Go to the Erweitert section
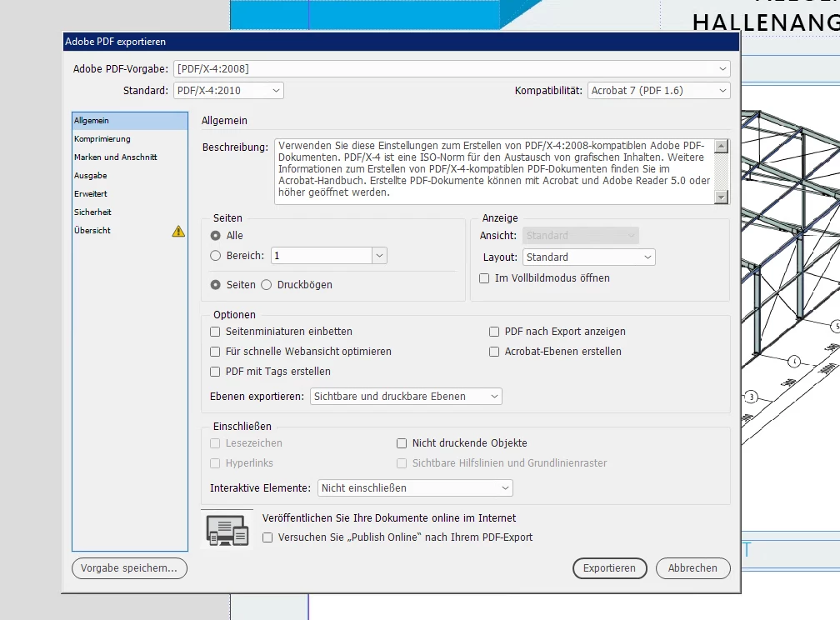840x620 pixels. pyautogui.click(x=130, y=193)
